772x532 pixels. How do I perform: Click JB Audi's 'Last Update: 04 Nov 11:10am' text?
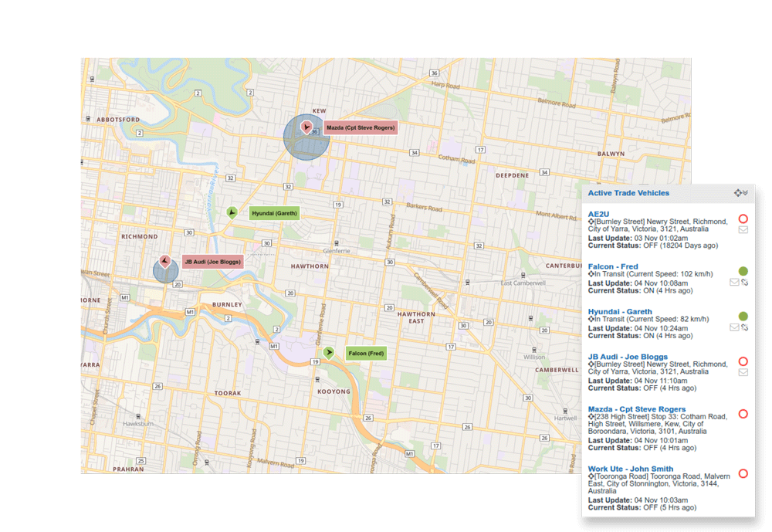click(x=638, y=381)
